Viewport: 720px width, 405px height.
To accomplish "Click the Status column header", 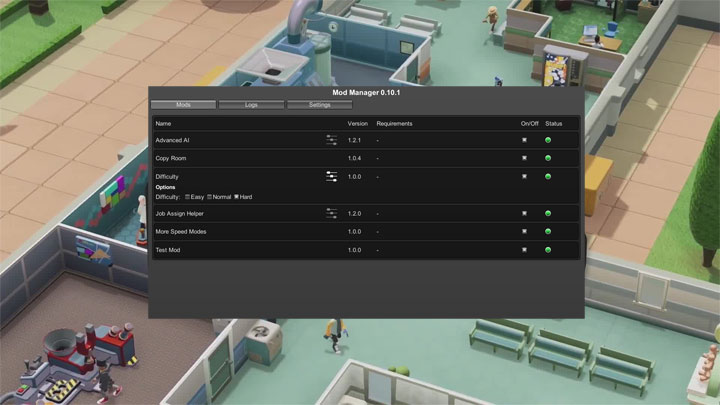I will (x=554, y=124).
